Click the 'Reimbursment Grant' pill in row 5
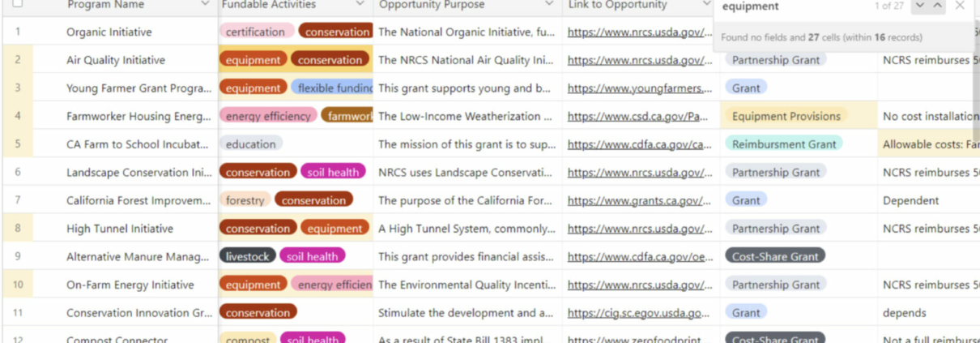The image size is (980, 343). 783,144
